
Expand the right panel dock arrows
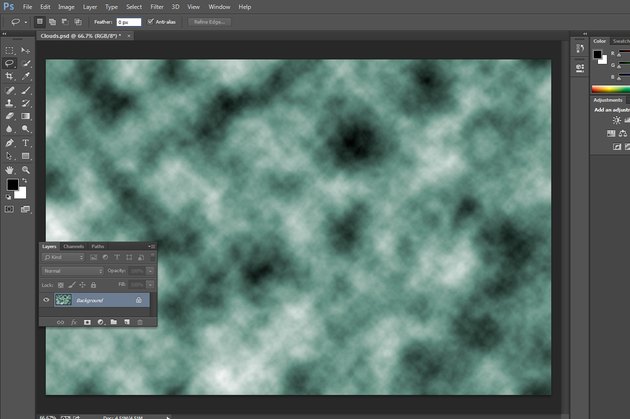point(585,34)
